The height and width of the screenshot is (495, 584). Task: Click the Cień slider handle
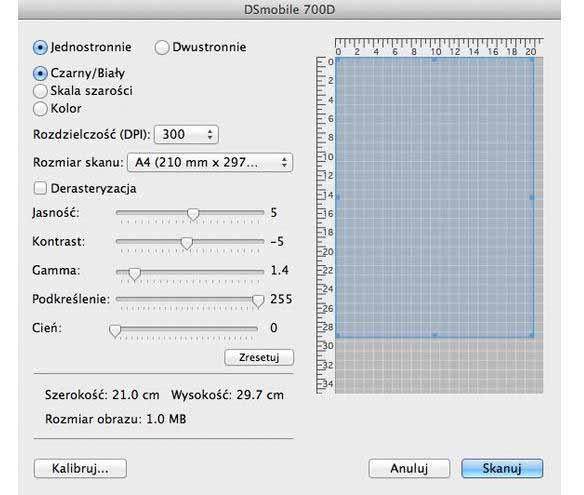point(115,330)
